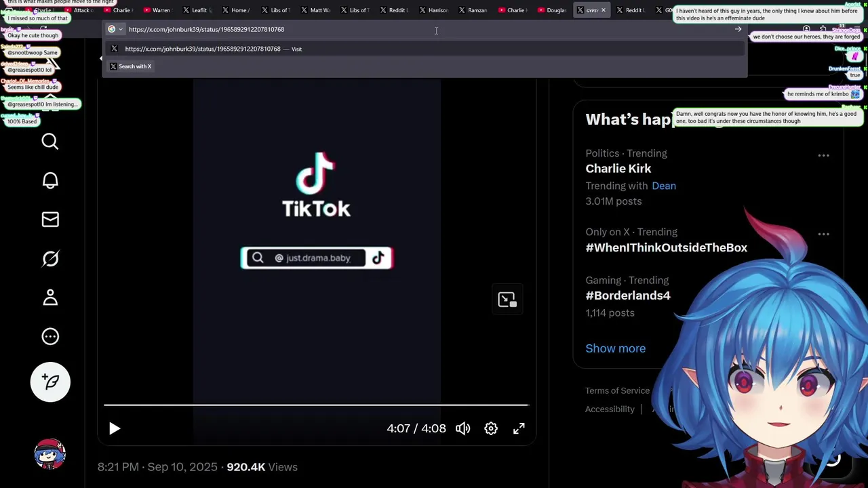Screen dimensions: 868x488
Task: Switch to the Matt Wa tab
Action: [315, 10]
